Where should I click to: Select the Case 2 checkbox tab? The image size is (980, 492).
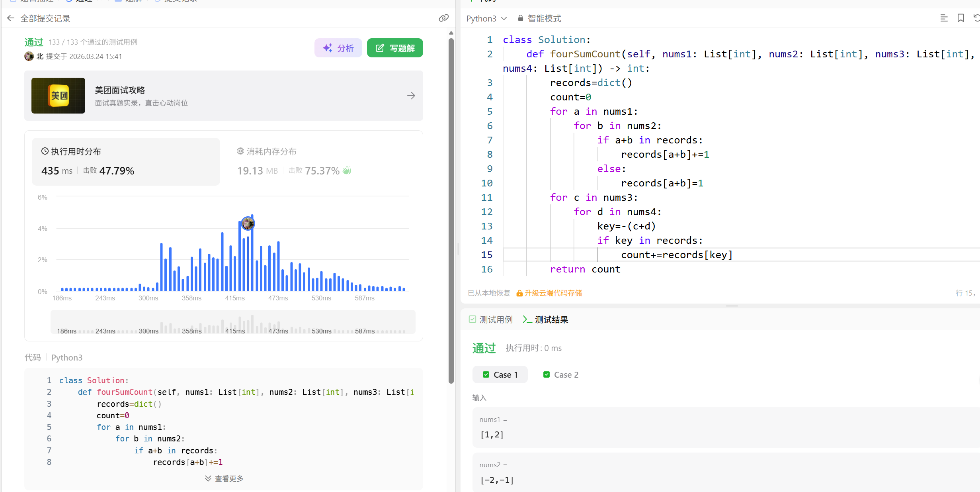click(561, 374)
